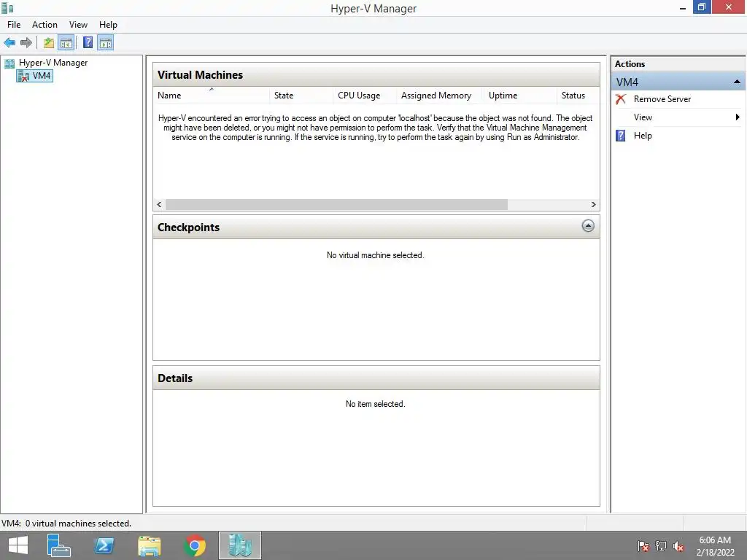Sort by the Name column header

pyautogui.click(x=211, y=96)
